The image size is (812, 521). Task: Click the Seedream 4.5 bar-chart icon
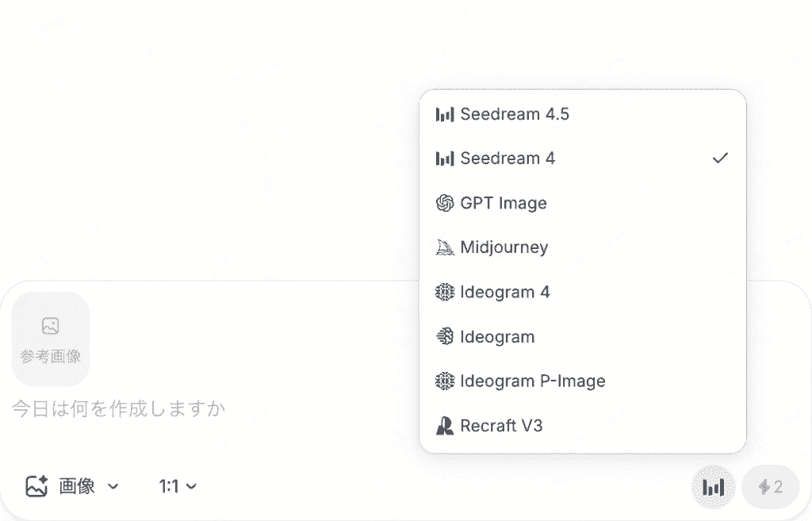click(x=444, y=114)
